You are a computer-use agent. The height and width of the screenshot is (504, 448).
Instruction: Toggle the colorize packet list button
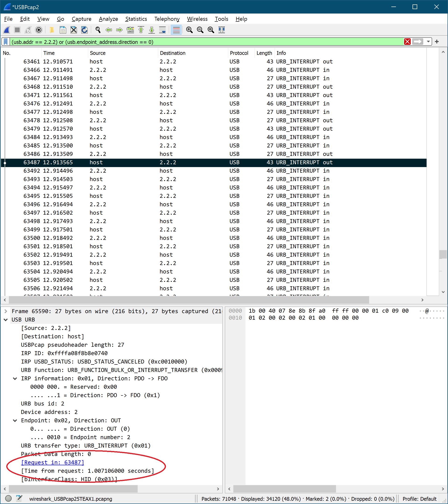(176, 30)
